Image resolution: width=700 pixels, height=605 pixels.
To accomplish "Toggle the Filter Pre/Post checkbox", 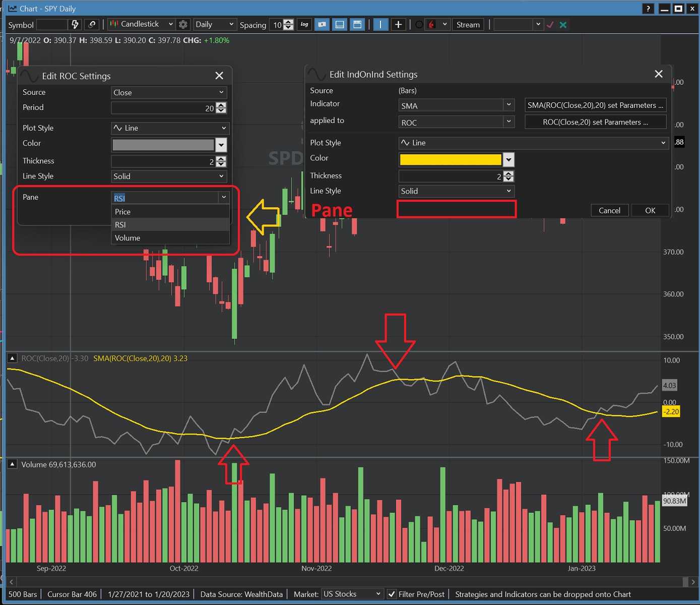I will point(392,594).
